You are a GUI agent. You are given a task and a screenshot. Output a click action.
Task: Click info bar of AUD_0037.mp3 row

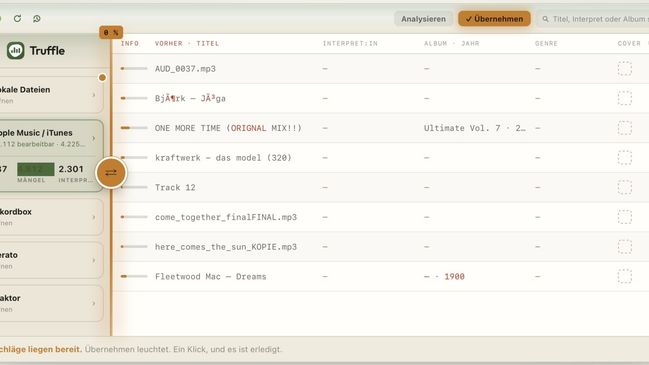(x=134, y=69)
